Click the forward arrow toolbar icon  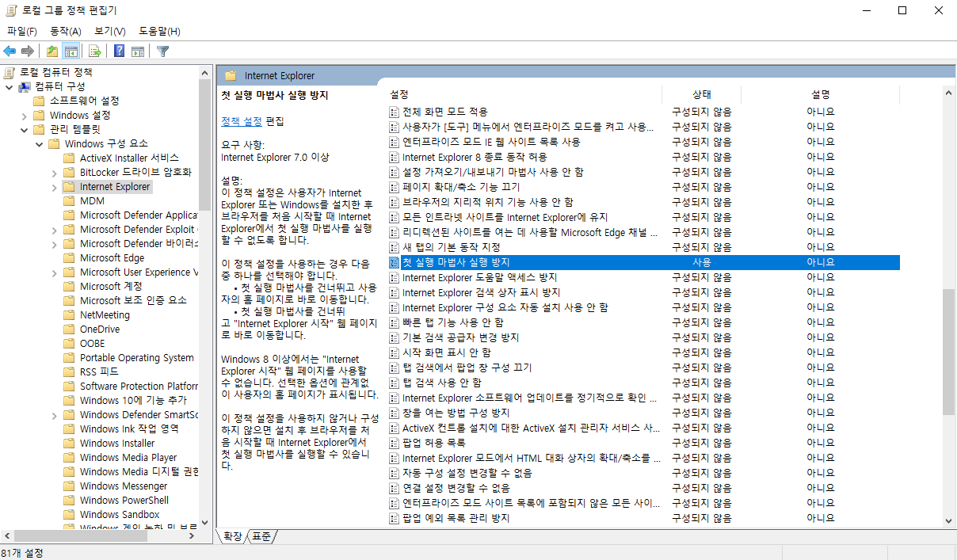[28, 51]
